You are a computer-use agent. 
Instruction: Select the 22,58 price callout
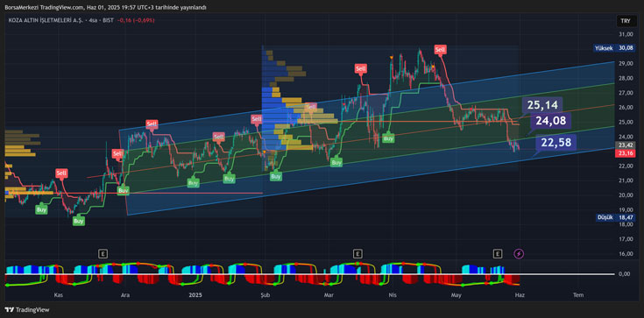[556, 142]
